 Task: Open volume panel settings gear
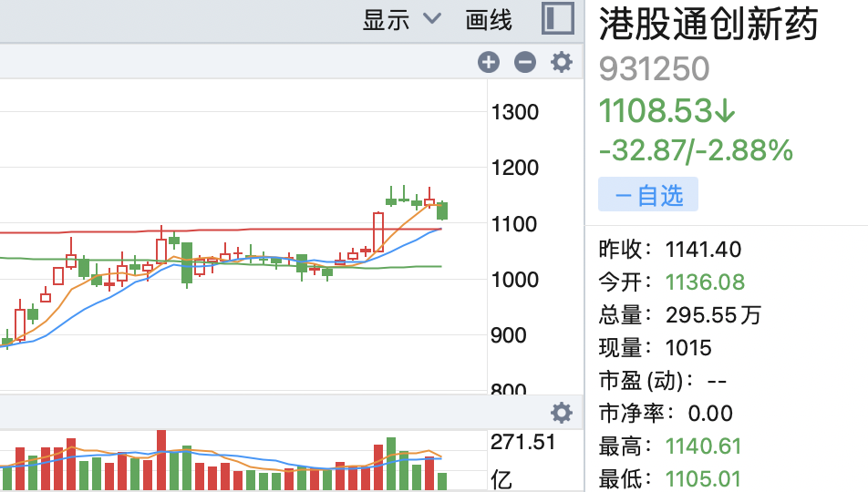coord(562,413)
